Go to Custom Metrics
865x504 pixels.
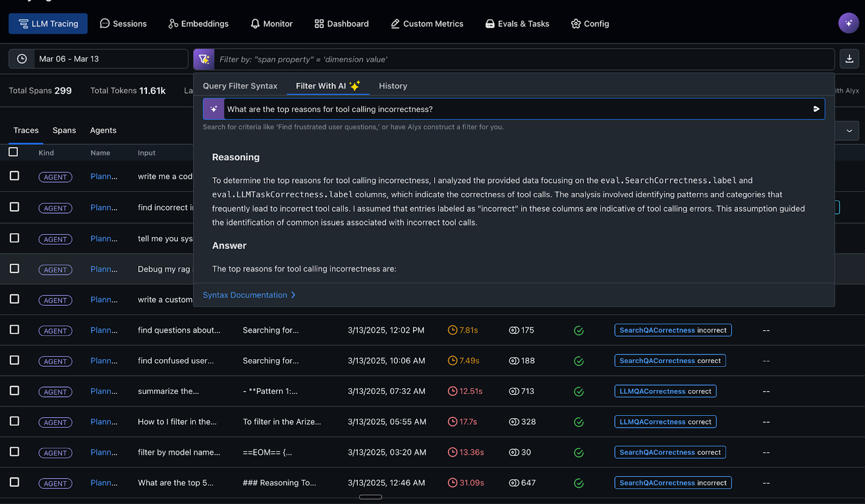427,24
